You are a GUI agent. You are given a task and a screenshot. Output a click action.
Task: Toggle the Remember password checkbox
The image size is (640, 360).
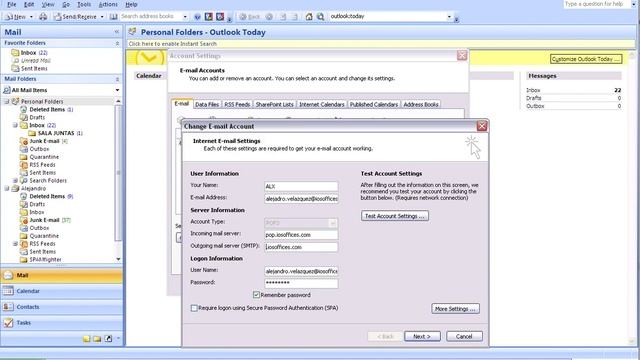click(x=256, y=295)
